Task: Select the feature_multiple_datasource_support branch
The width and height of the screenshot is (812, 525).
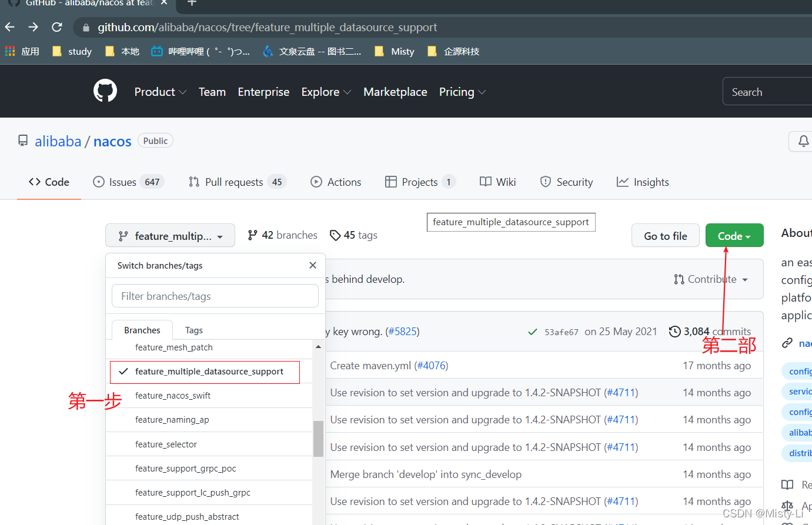Action: point(209,372)
